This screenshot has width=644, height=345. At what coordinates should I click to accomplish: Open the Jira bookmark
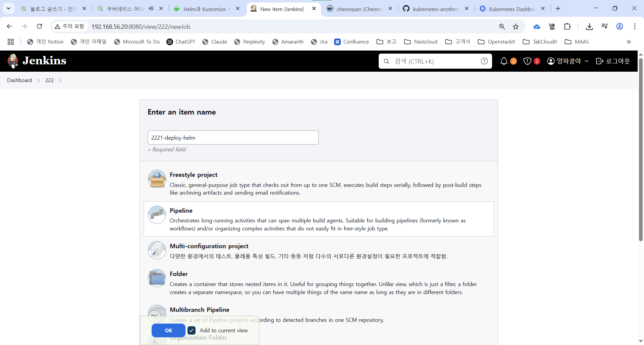tap(319, 42)
